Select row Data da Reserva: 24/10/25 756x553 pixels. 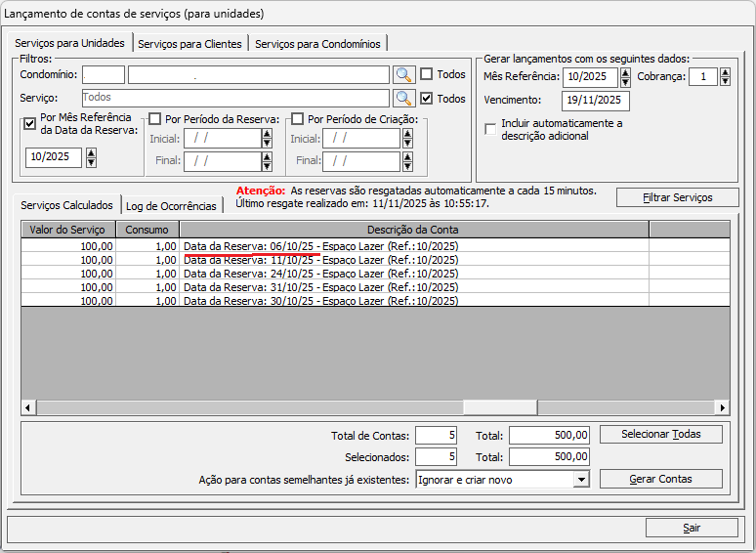coord(375,274)
